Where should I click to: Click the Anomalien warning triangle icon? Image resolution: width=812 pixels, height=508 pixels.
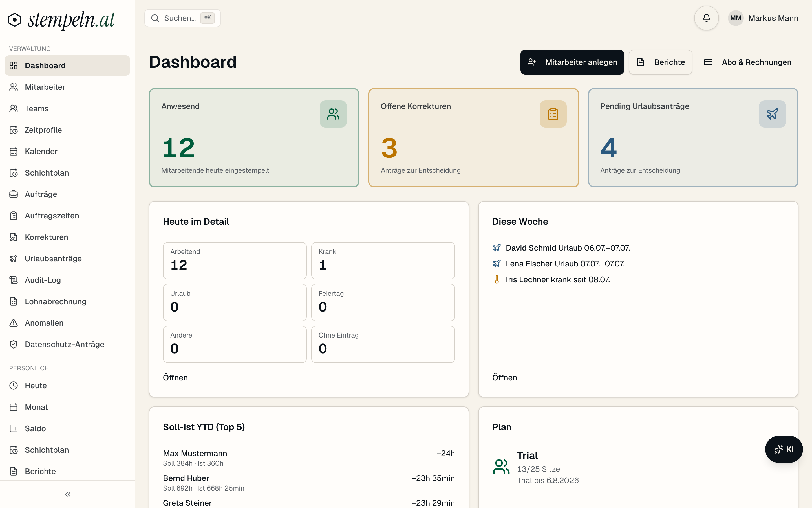click(x=14, y=323)
